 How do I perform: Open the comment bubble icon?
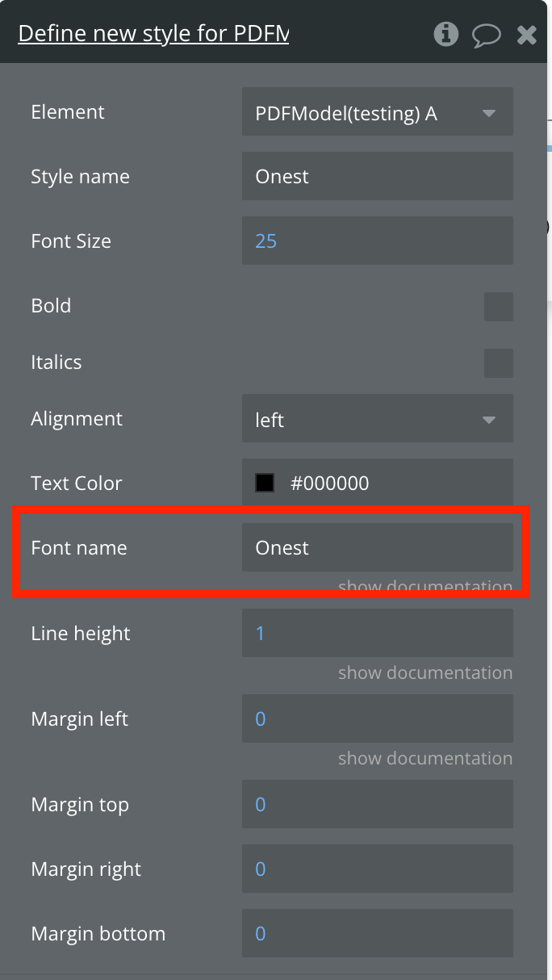[486, 35]
